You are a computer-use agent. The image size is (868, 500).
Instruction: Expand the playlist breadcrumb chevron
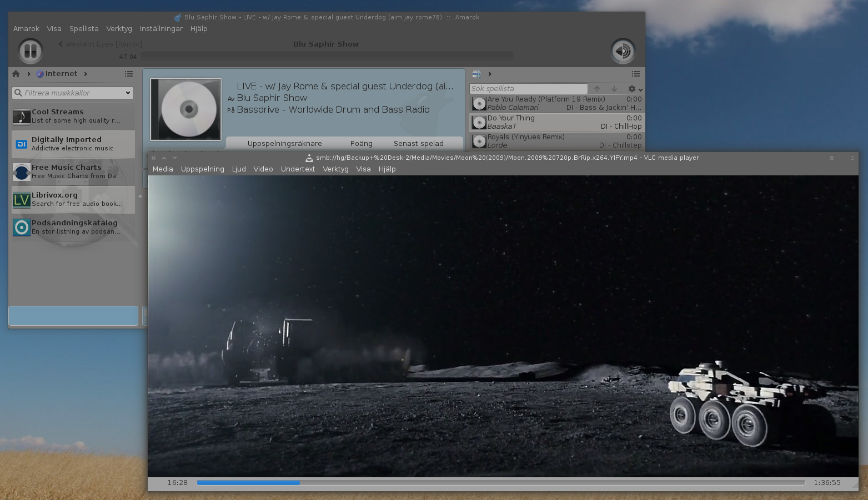pos(490,74)
